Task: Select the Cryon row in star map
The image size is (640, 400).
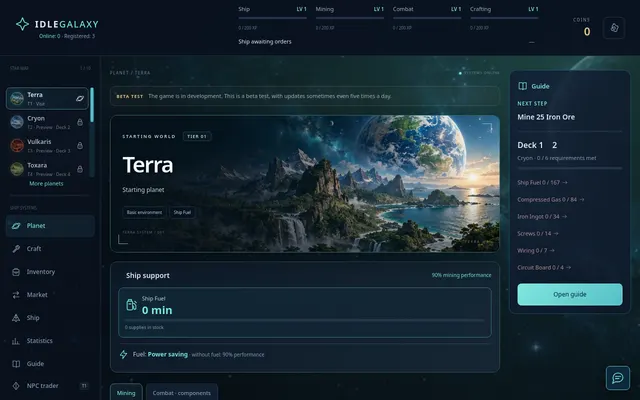Action: coord(47,122)
